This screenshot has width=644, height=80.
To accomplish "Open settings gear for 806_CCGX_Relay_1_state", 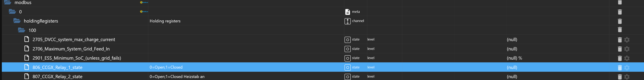I will click(627, 67).
